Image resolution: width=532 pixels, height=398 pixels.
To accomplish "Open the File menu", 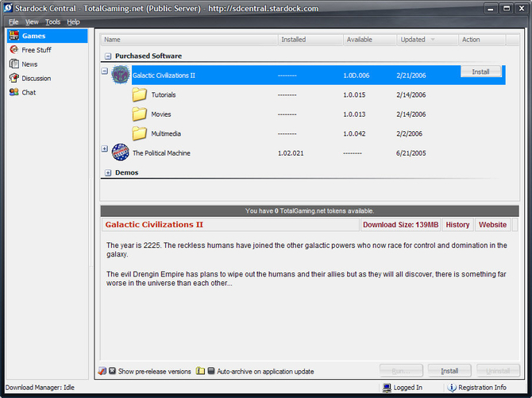I will click(x=13, y=22).
